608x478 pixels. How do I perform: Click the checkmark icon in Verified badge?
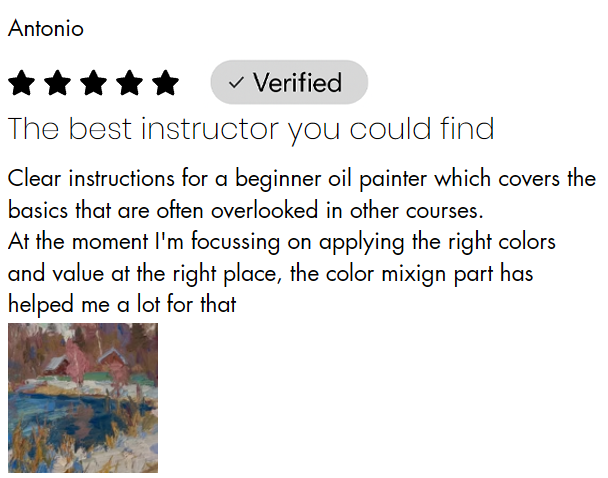point(237,83)
